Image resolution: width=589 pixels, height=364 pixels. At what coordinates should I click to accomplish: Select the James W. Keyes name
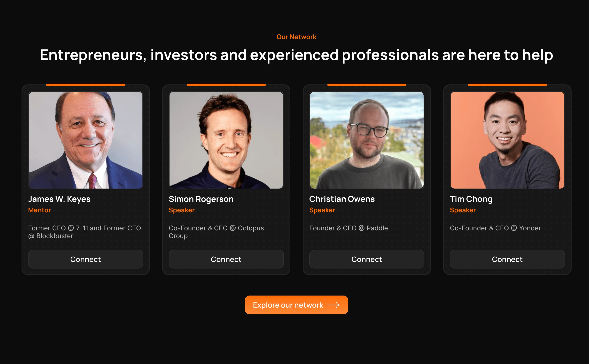tap(59, 199)
